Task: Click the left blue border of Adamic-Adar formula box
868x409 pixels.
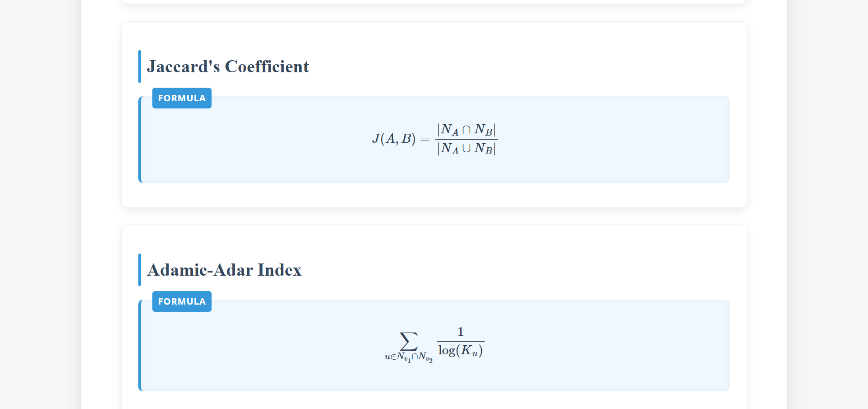Action: tap(140, 348)
